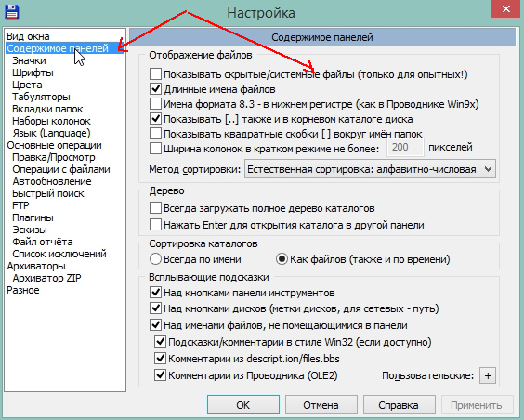Click the floppy disk icon in title bar
This screenshot has height=420, width=524.
(x=12, y=11)
